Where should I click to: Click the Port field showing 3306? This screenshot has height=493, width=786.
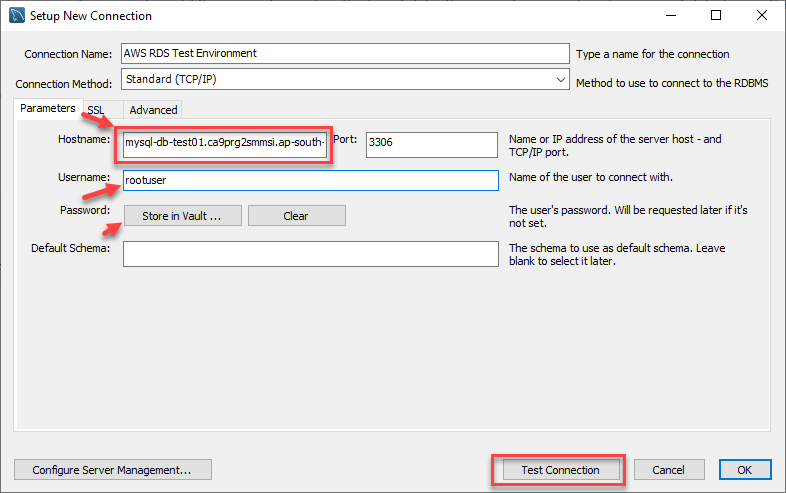(x=432, y=144)
